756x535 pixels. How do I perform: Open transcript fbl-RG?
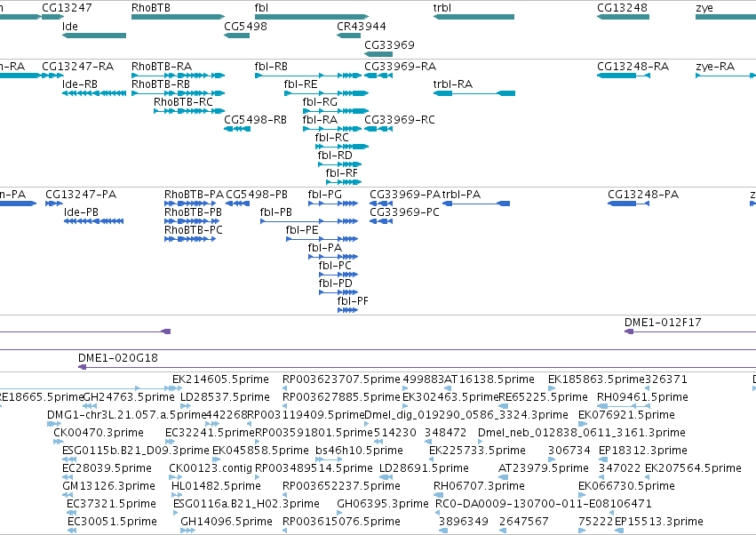[320, 102]
